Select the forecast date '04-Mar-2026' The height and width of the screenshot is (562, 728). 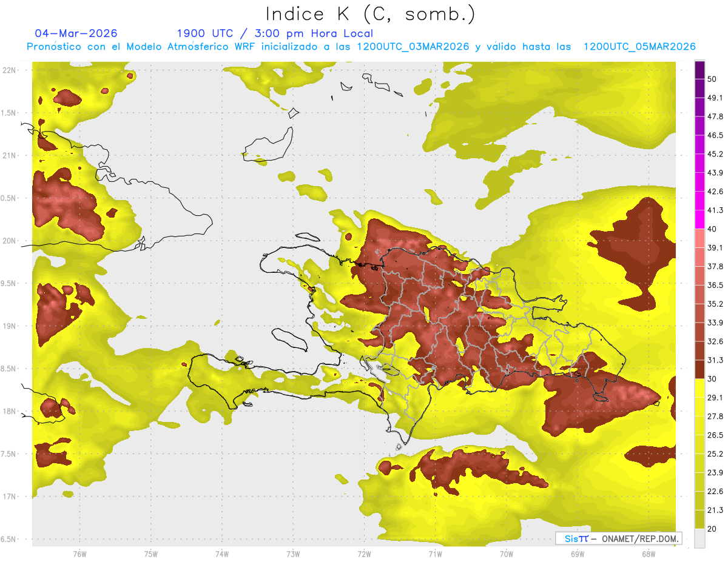pos(76,33)
